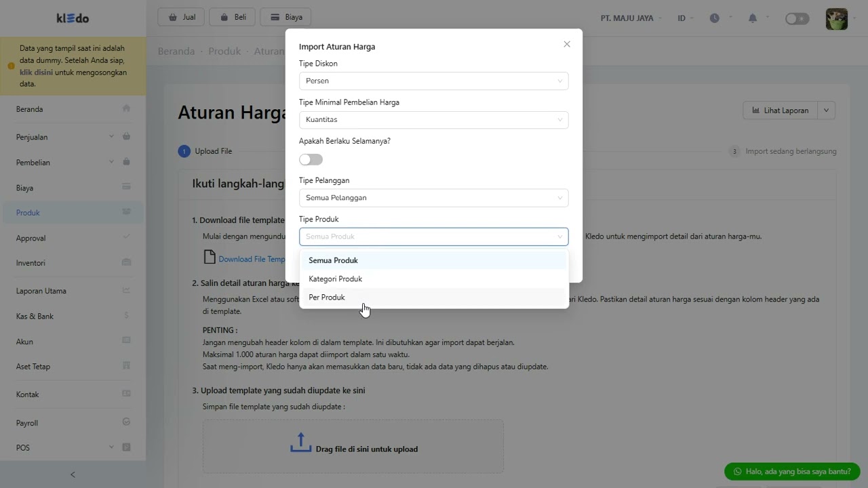Expand the Penjualan sidebar menu
Image resolution: width=868 pixels, height=488 pixels.
click(x=73, y=137)
